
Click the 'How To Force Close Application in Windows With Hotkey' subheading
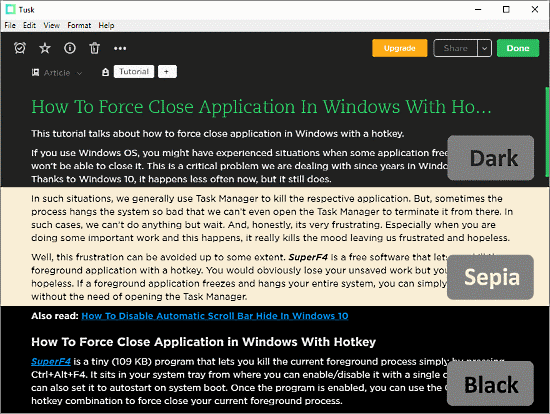[x=203, y=342]
